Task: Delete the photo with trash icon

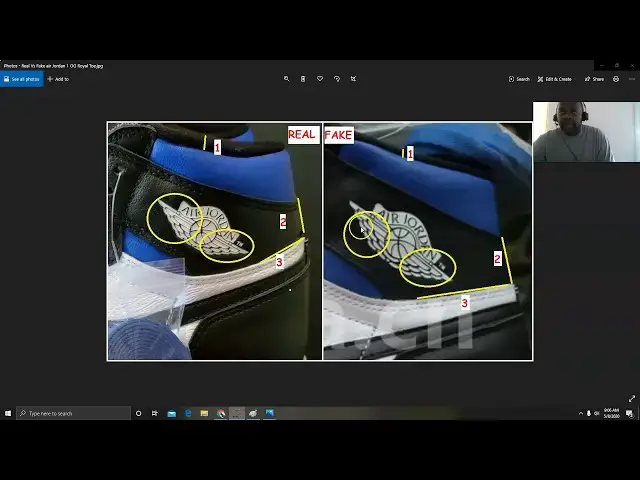Action: 303,79
